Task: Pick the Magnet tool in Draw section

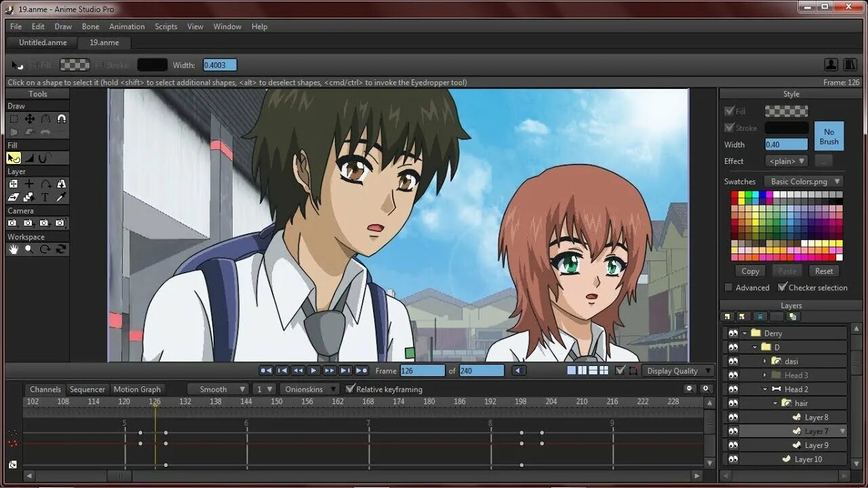Action: 61,119
